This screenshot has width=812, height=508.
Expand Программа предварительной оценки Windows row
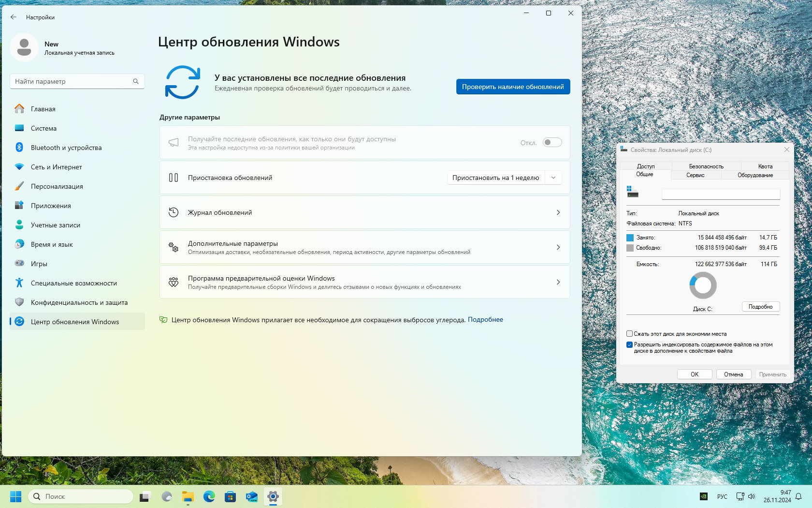(x=364, y=282)
